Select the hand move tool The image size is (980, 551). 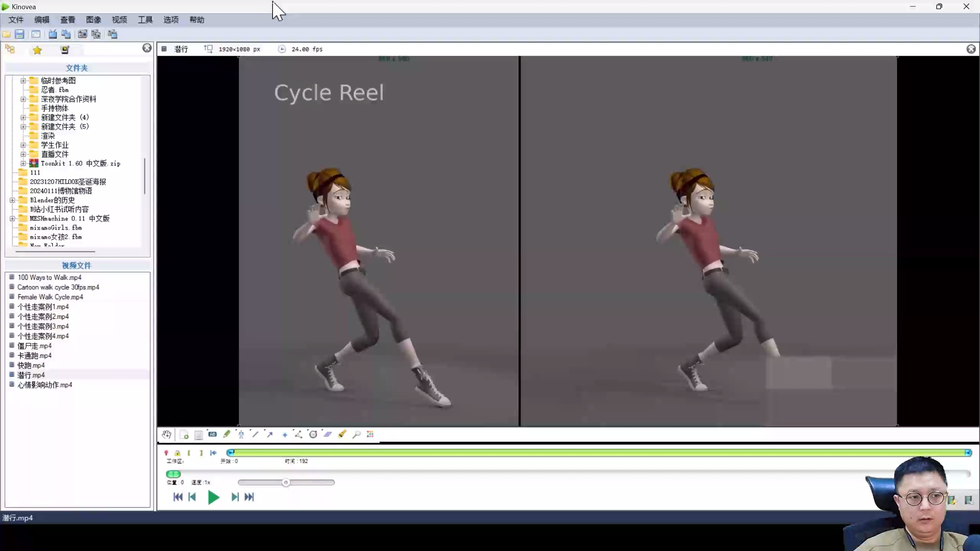[x=166, y=434]
